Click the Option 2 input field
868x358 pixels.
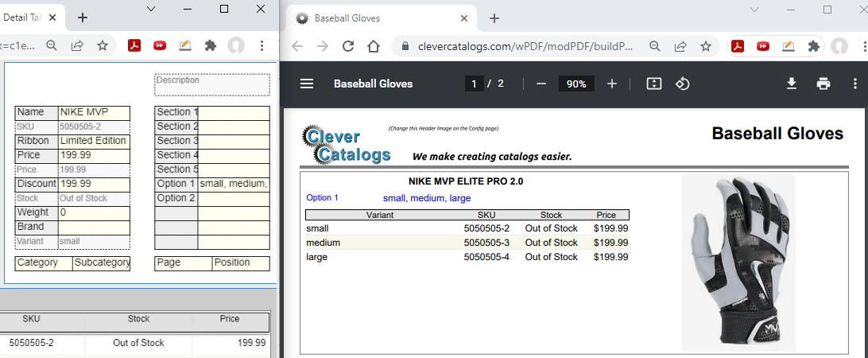tap(234, 199)
